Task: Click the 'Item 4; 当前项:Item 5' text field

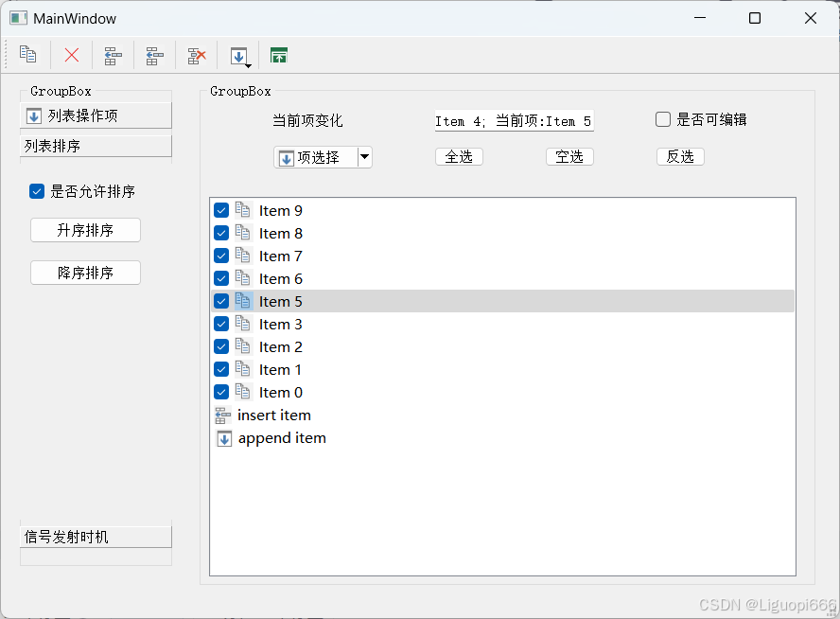Action: click(x=514, y=121)
